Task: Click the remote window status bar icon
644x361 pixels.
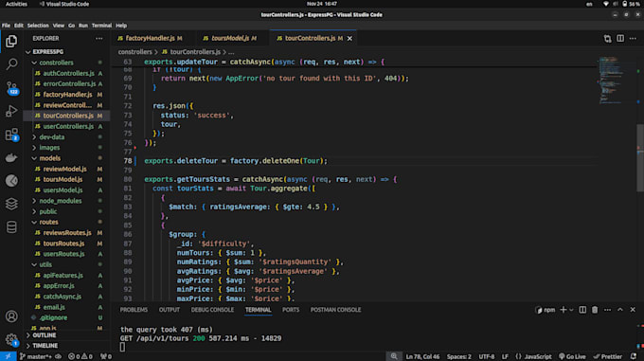Action: pyautogui.click(x=8, y=356)
